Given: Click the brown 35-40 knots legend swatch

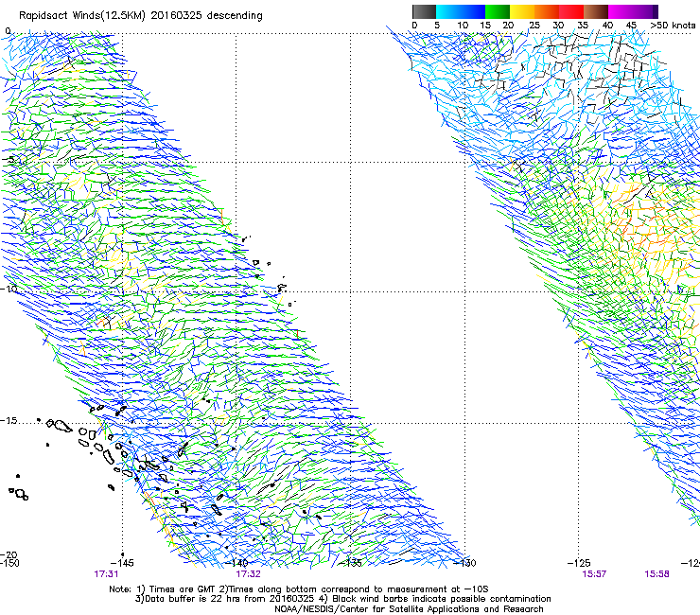Looking at the screenshot, I should tap(596, 11).
